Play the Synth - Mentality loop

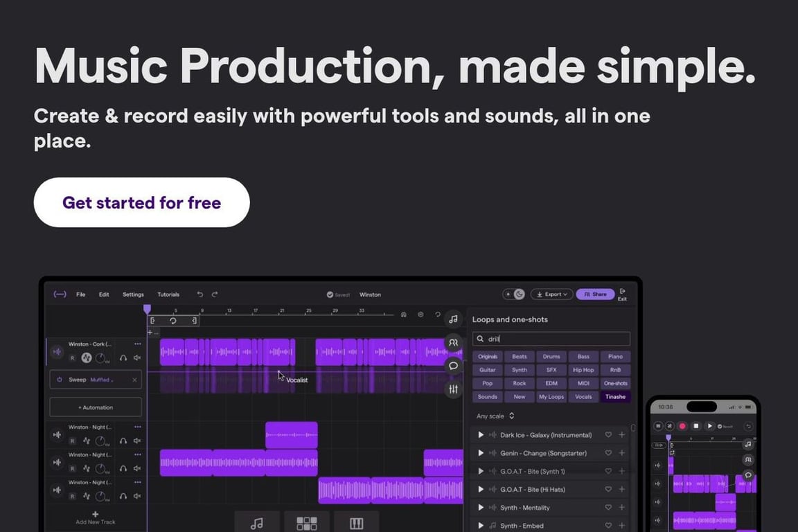click(481, 508)
